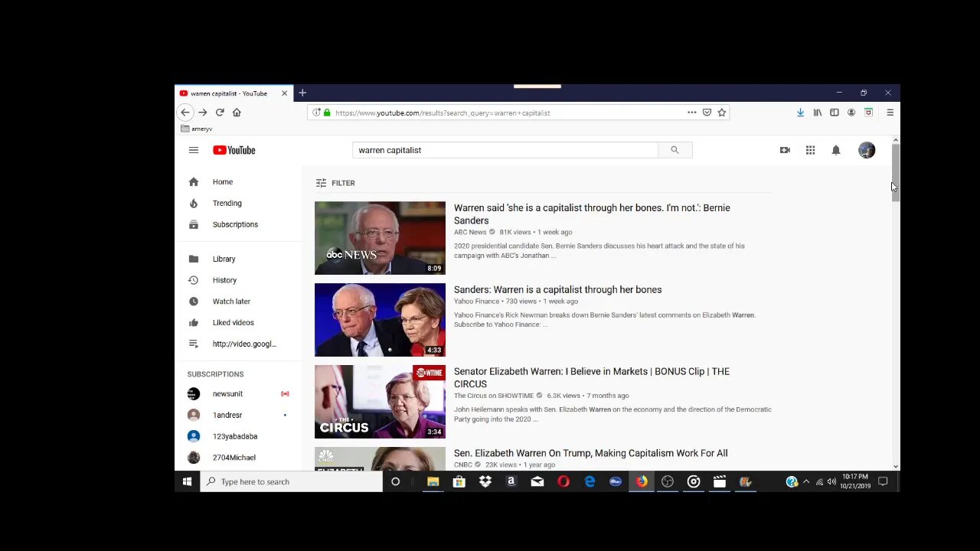The image size is (980, 551).
Task: Show Firefox downloads arrow panel
Action: point(800,112)
